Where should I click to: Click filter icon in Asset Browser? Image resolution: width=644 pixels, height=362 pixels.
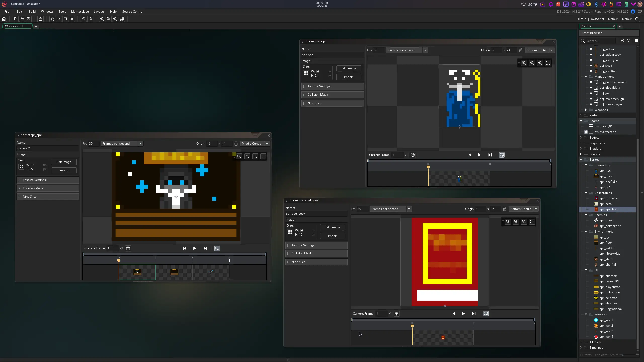point(628,40)
